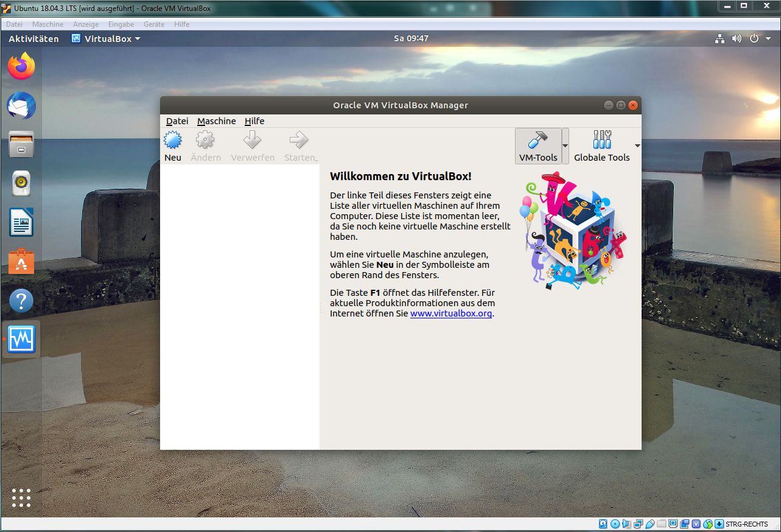
Task: Select the VM-Tools hammer button
Action: tap(538, 146)
